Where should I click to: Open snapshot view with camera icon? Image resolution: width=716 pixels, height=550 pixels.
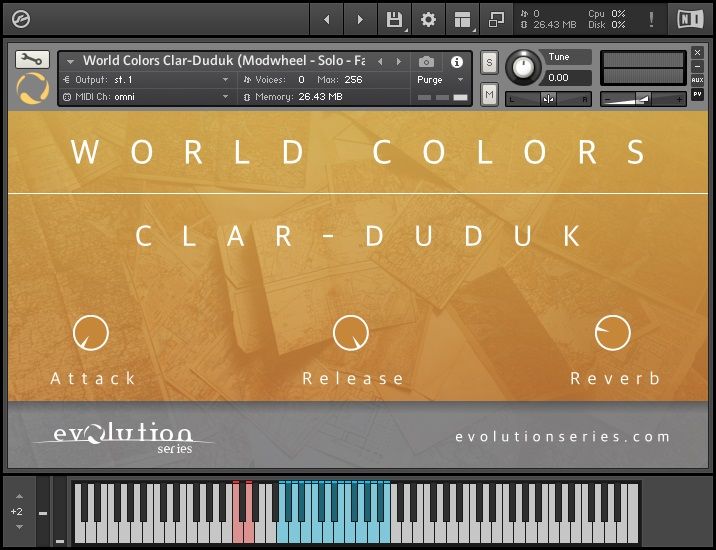pyautogui.click(x=426, y=62)
